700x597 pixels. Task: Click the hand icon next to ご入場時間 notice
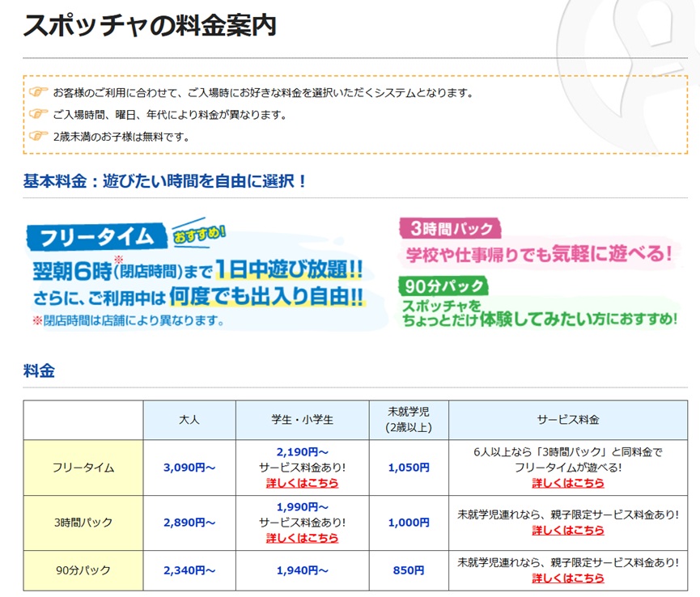pos(38,115)
